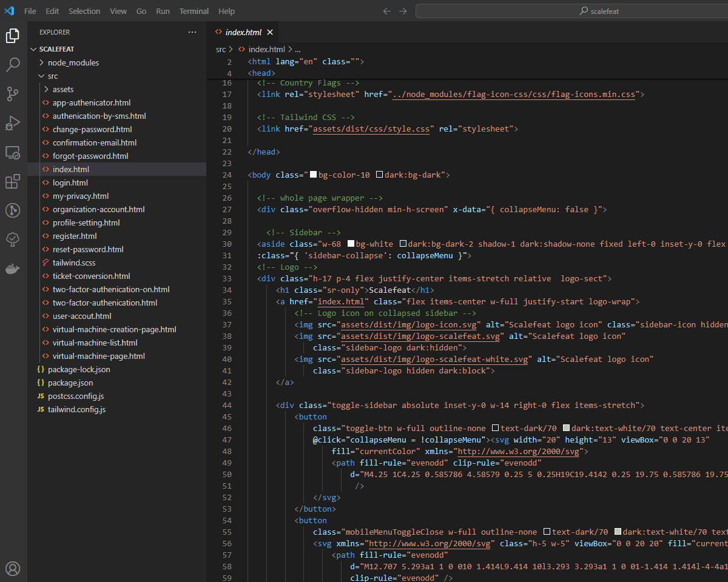
Task: Open login.html from the file tree
Action: (70, 182)
